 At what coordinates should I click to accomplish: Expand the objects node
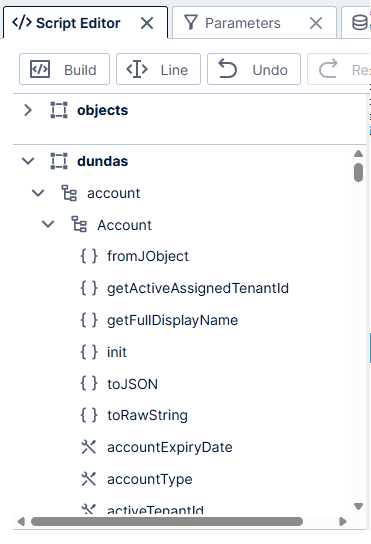pos(28,110)
